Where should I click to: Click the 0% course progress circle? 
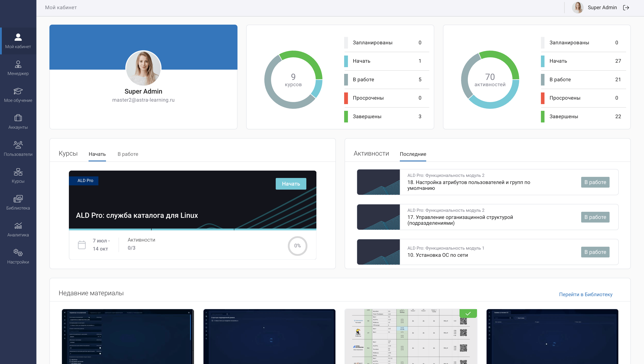[x=297, y=246]
